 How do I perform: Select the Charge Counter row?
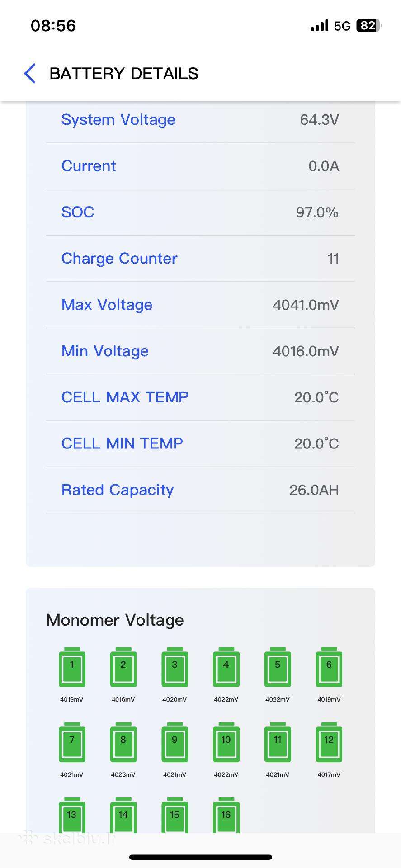pyautogui.click(x=200, y=259)
